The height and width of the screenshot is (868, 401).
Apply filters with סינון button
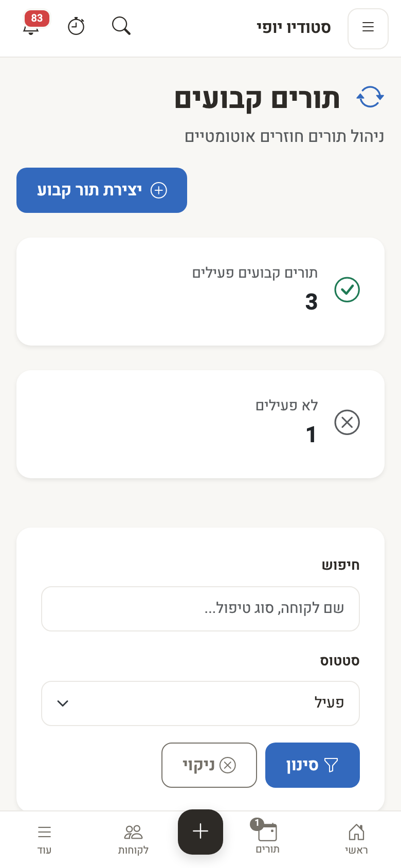(x=313, y=765)
